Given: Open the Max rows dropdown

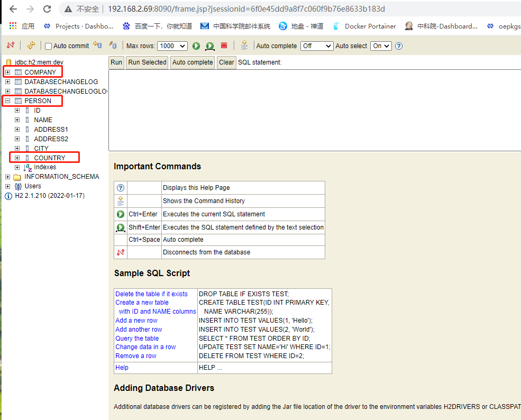Looking at the screenshot, I should pos(172,46).
